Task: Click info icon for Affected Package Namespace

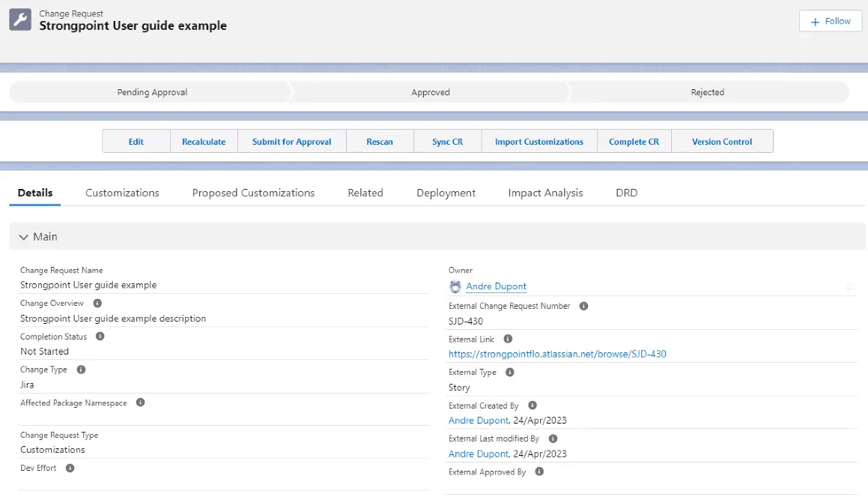Action: tap(141, 403)
